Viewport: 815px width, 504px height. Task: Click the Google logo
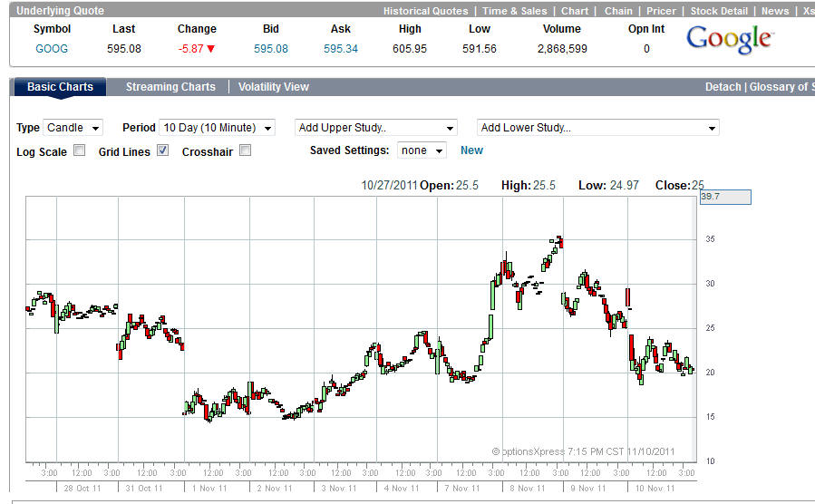[x=729, y=39]
